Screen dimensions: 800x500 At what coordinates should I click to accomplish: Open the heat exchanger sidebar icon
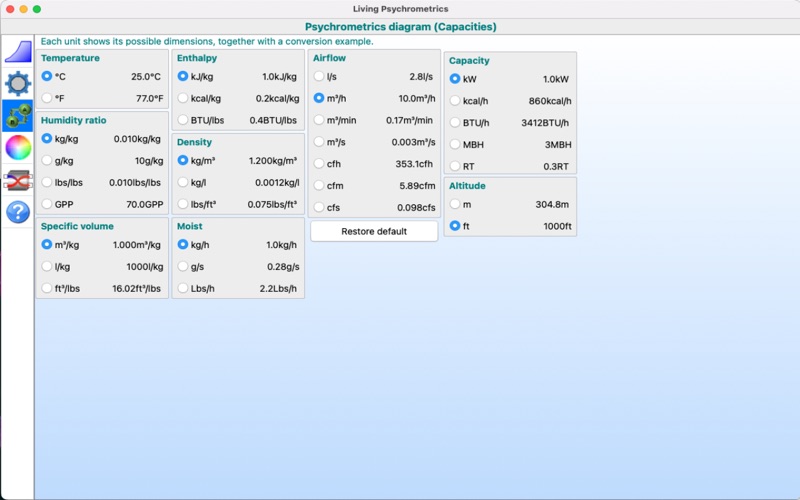coord(18,181)
